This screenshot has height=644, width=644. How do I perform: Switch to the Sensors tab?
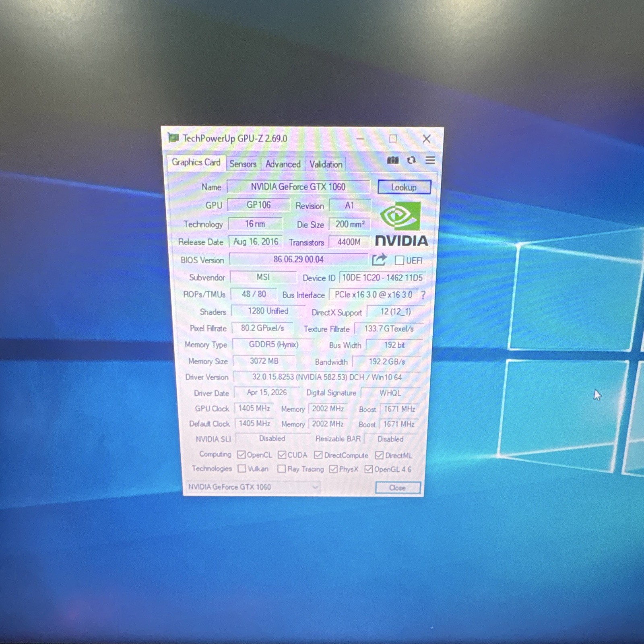pyautogui.click(x=243, y=164)
